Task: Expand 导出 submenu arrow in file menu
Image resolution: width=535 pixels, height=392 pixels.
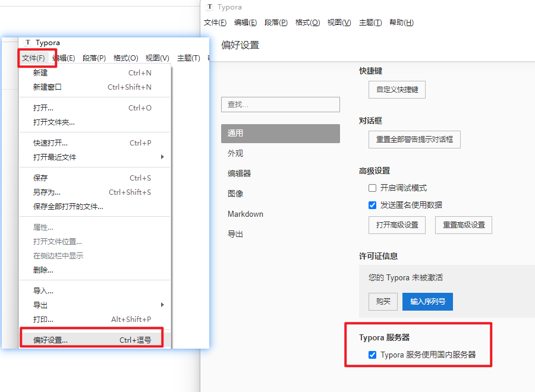Action: pyautogui.click(x=162, y=305)
